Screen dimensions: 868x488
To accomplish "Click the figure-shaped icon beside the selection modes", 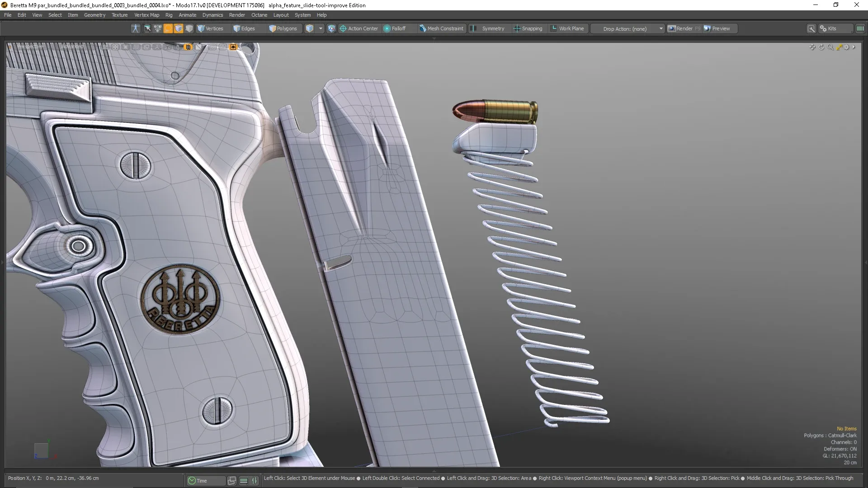I will coord(135,28).
